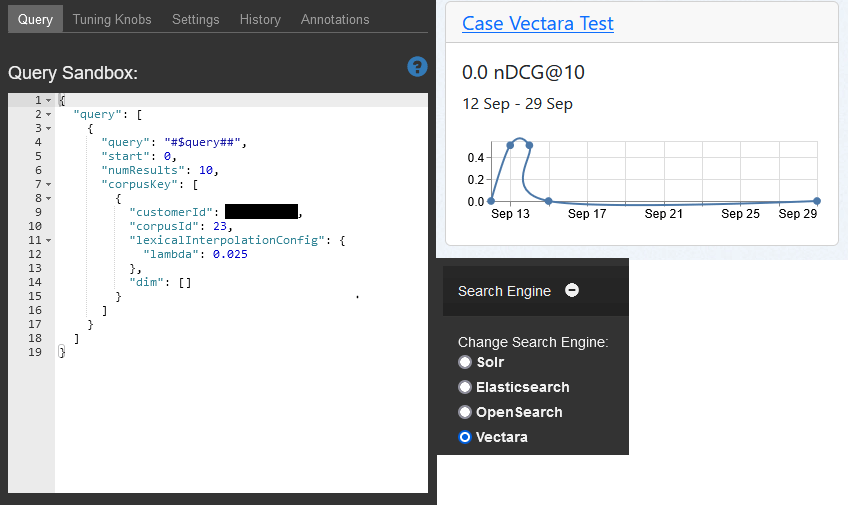The height and width of the screenshot is (505, 848).
Task: Open the Tuning Knobs tab
Action: tap(111, 19)
